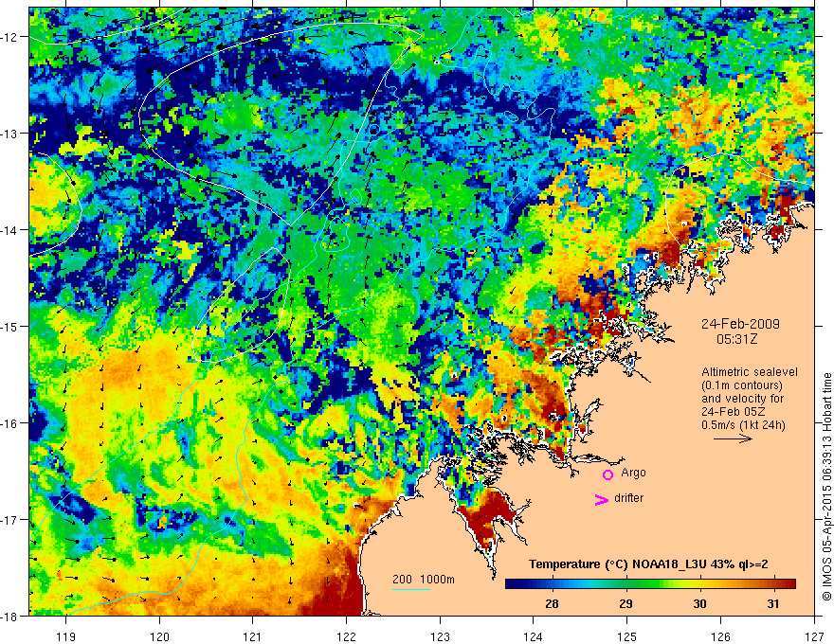
Task: Click the latitude axis label -17
Action: tap(9, 520)
